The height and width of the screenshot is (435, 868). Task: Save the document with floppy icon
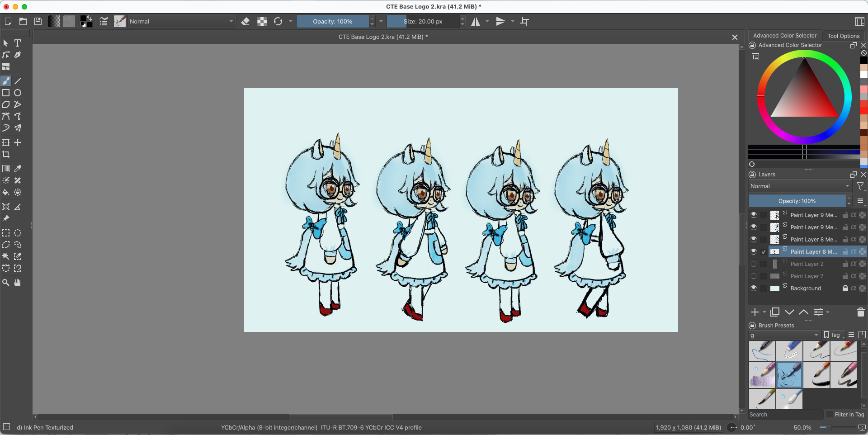38,21
